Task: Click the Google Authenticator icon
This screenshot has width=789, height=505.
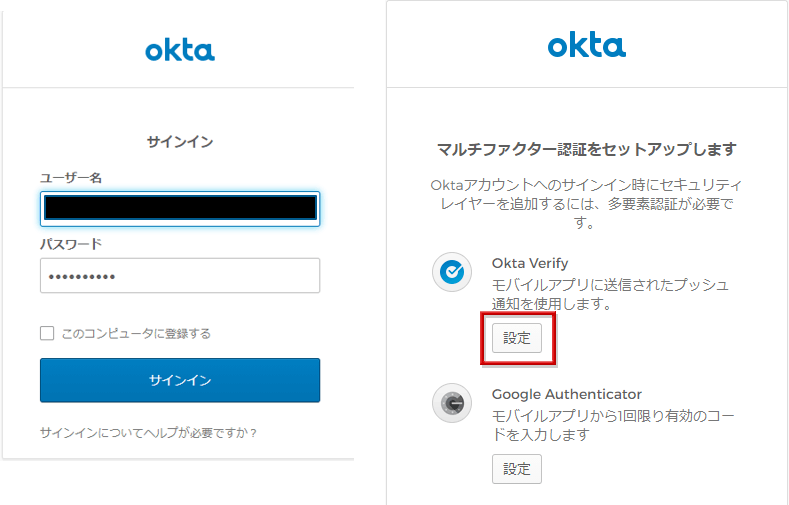Action: [x=452, y=403]
